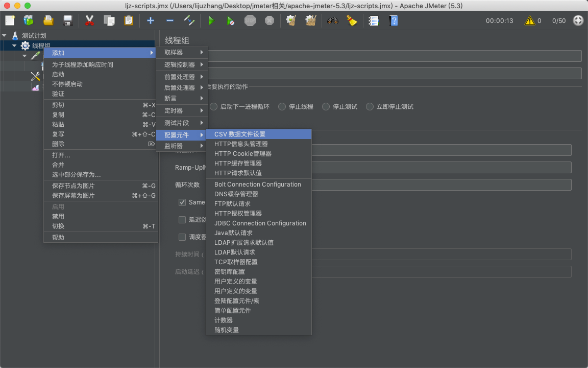Click 保存节点为图片 in context menu
This screenshot has height=368, width=588.
click(101, 186)
